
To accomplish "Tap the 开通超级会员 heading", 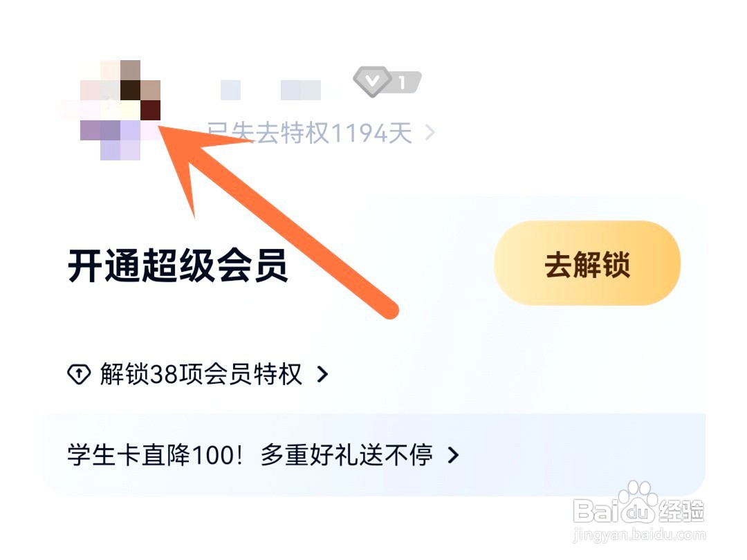I will [x=178, y=265].
